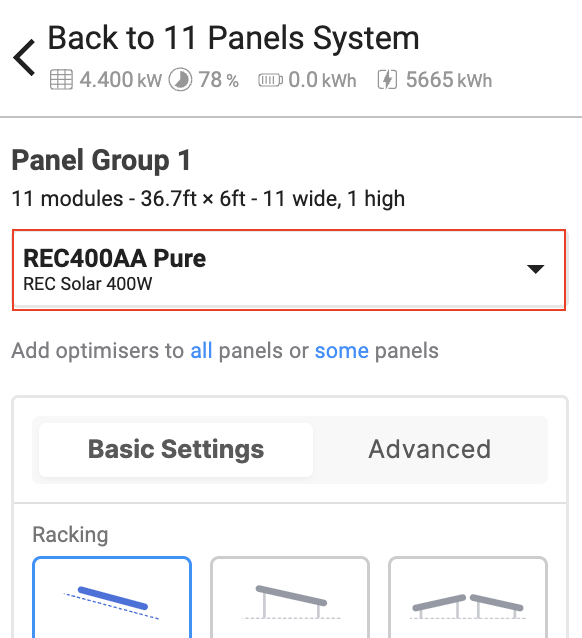Click the 'all' optimisers link
Screen dimensions: 582x638
[x=201, y=351]
